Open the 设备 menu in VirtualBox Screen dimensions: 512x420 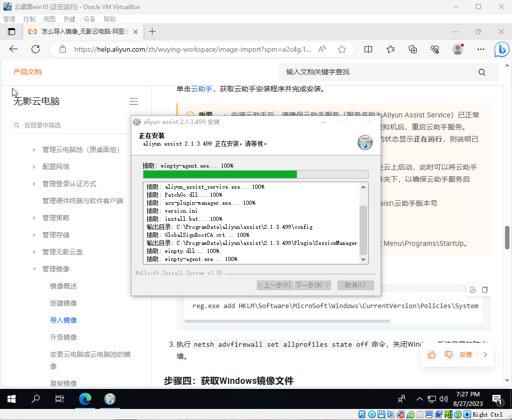[x=89, y=19]
